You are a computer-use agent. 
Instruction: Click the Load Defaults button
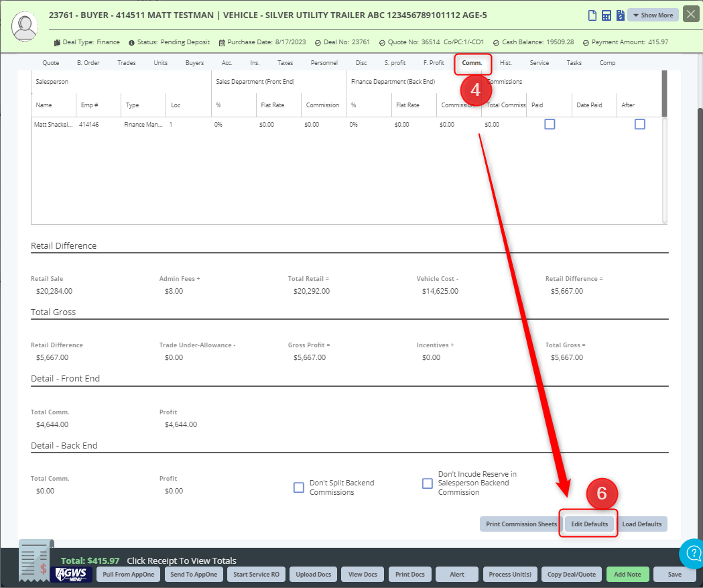pos(641,524)
